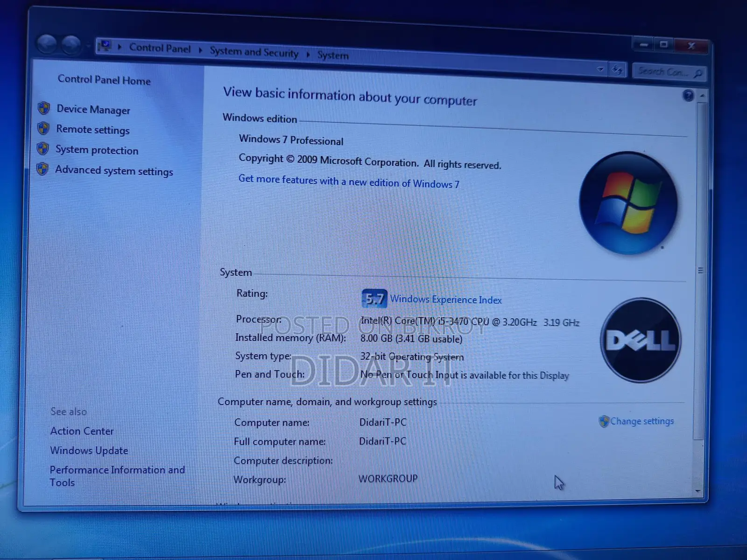Click the vertical scrollbar thumb

[699, 270]
